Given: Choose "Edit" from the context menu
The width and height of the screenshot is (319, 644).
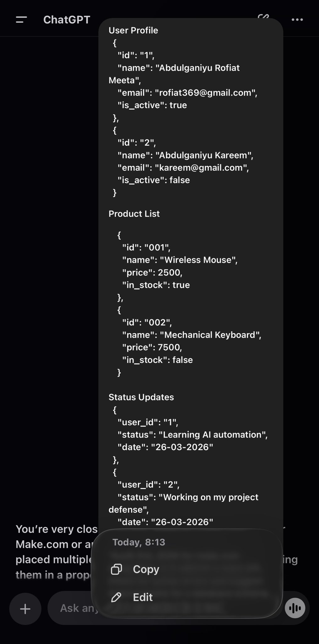Looking at the screenshot, I should (143, 597).
